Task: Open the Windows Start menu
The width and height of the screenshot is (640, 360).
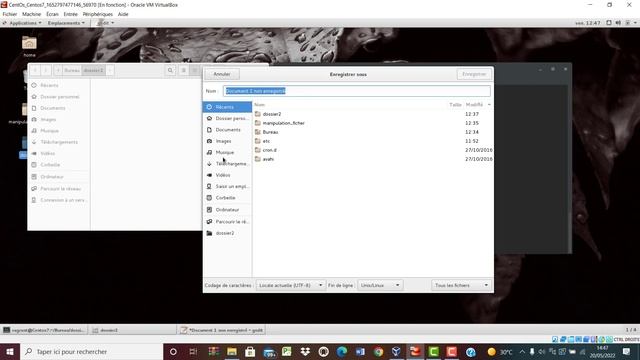Action: pos(10,351)
